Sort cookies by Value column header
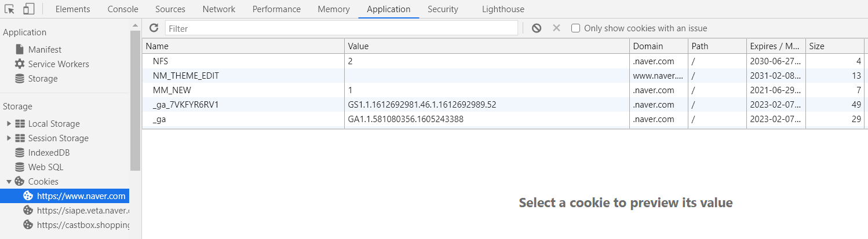 487,46
